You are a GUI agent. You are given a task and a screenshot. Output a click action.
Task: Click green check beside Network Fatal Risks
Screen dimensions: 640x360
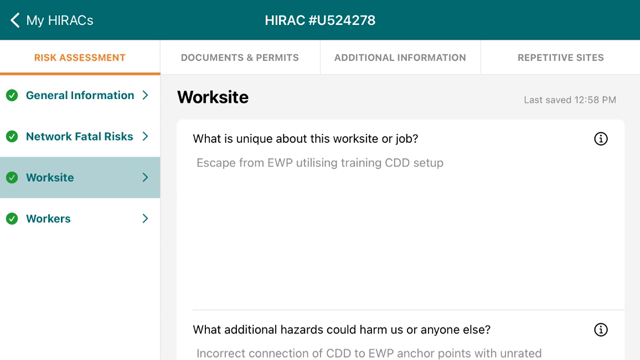(x=12, y=136)
